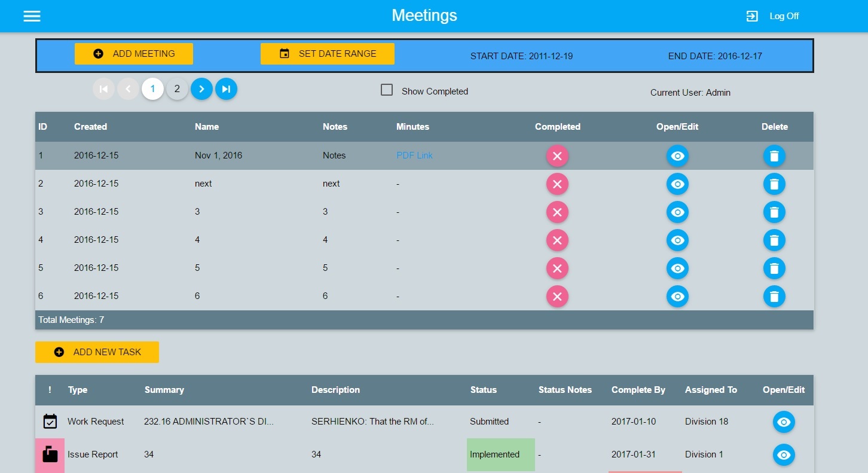Go to the previous meetings page
The width and height of the screenshot is (868, 473).
coord(128,89)
